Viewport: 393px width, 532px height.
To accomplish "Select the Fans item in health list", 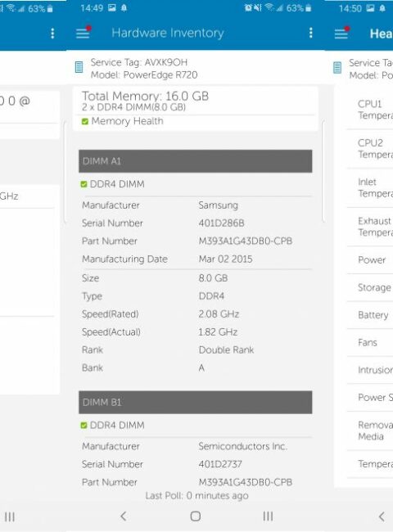I will coord(369,343).
